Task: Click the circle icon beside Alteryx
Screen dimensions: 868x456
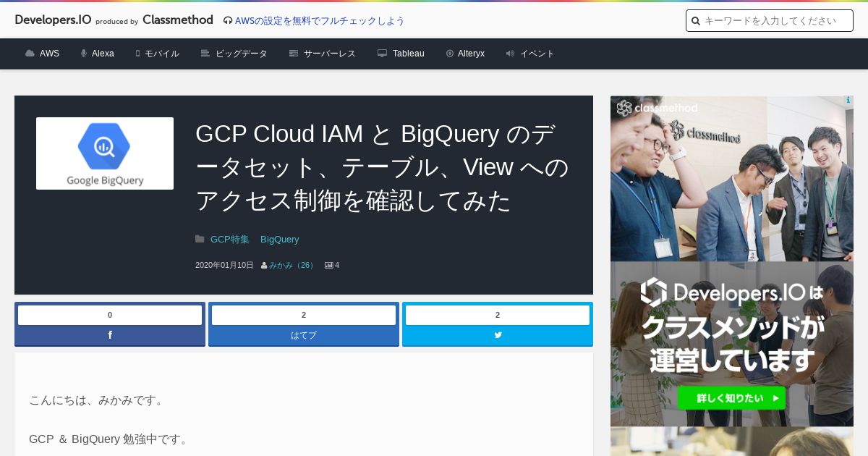Action: pyautogui.click(x=450, y=54)
